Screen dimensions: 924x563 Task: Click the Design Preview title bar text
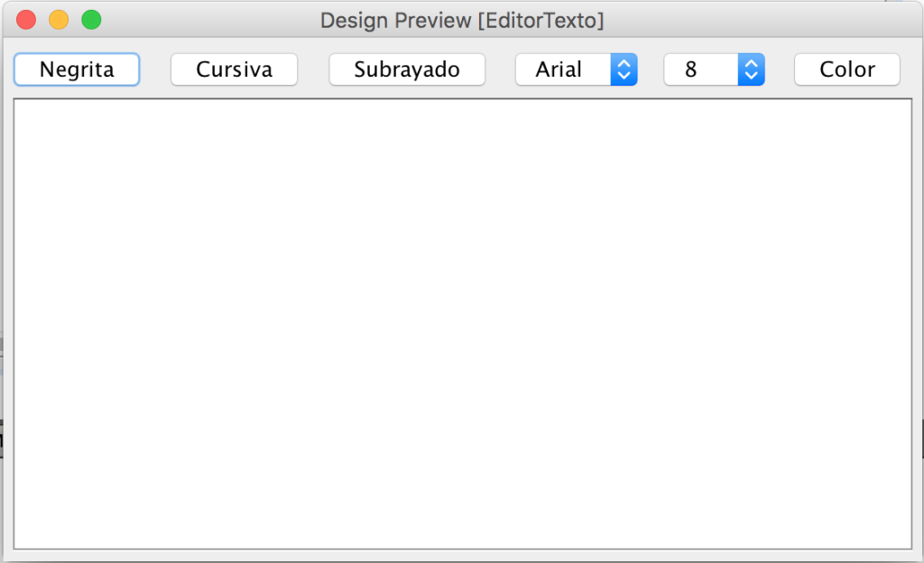[461, 20]
